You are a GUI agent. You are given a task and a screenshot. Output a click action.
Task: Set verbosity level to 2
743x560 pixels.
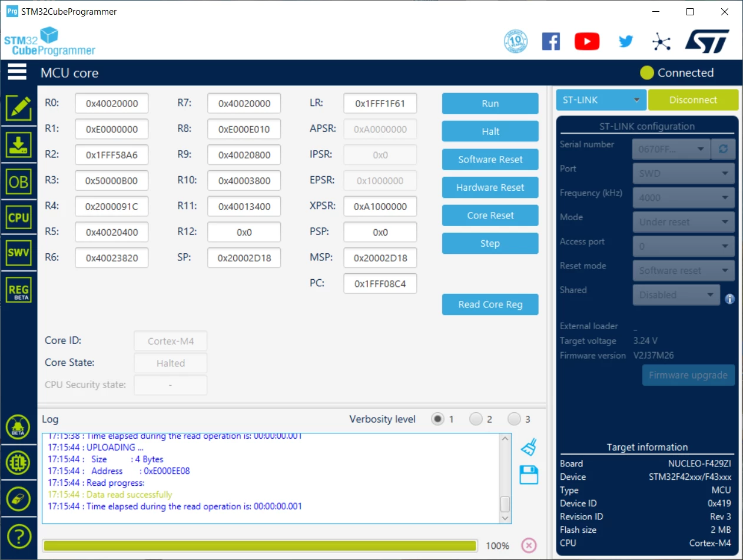(476, 419)
